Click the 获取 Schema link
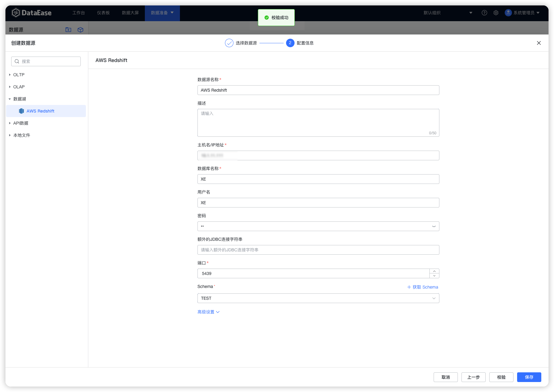The height and width of the screenshot is (392, 554). [423, 287]
